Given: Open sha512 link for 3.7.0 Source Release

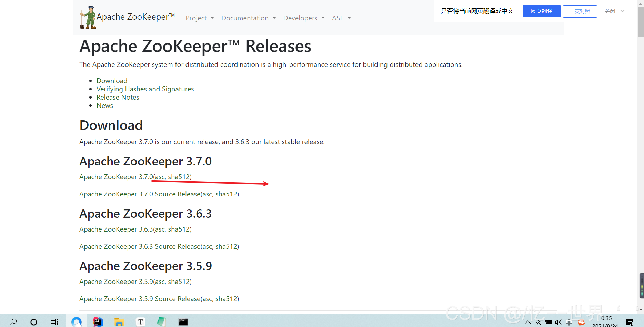Looking at the screenshot, I should [x=226, y=194].
